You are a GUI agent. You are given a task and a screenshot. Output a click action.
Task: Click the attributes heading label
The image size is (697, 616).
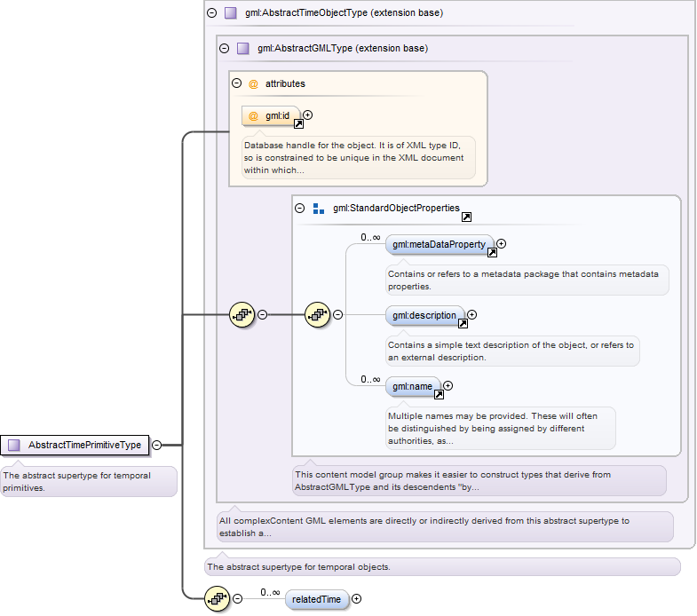pyautogui.click(x=285, y=83)
